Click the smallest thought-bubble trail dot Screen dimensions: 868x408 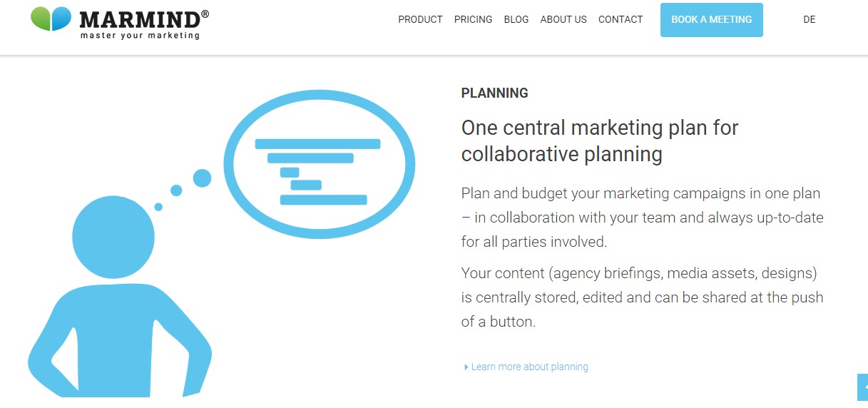pyautogui.click(x=158, y=207)
